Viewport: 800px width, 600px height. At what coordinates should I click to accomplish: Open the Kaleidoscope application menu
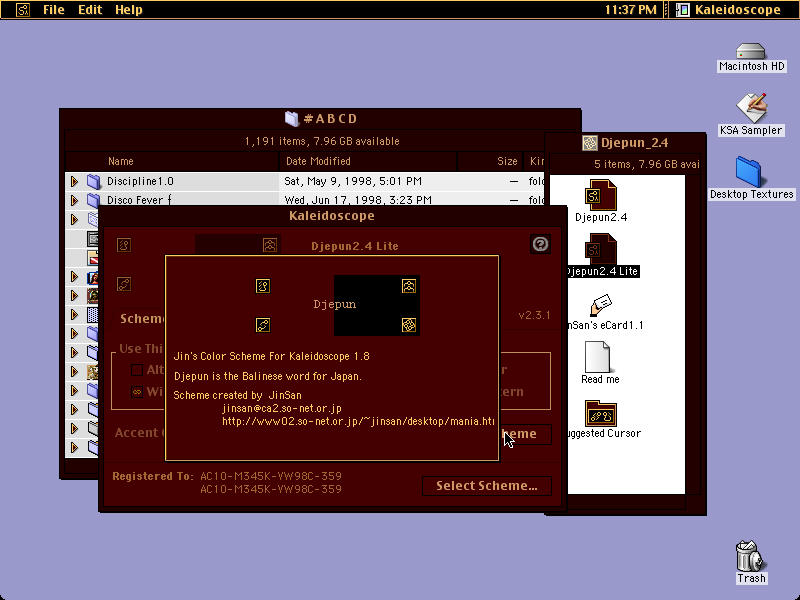click(x=730, y=10)
